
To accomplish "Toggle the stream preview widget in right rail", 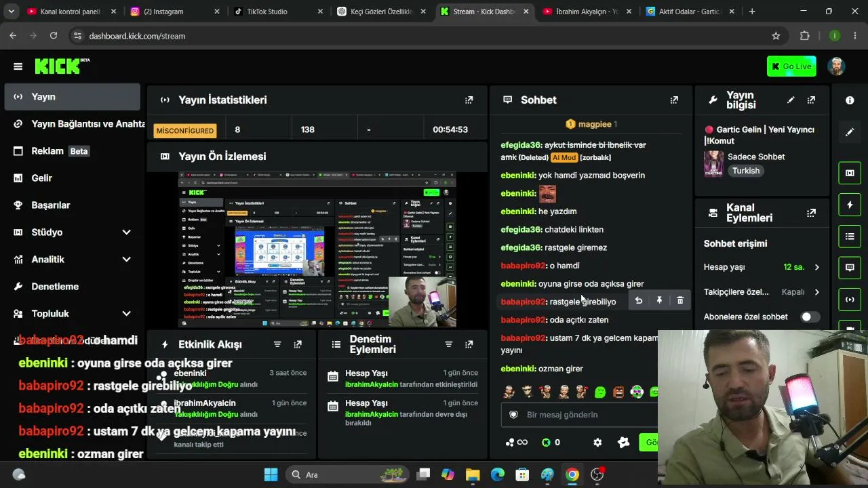I will (850, 173).
